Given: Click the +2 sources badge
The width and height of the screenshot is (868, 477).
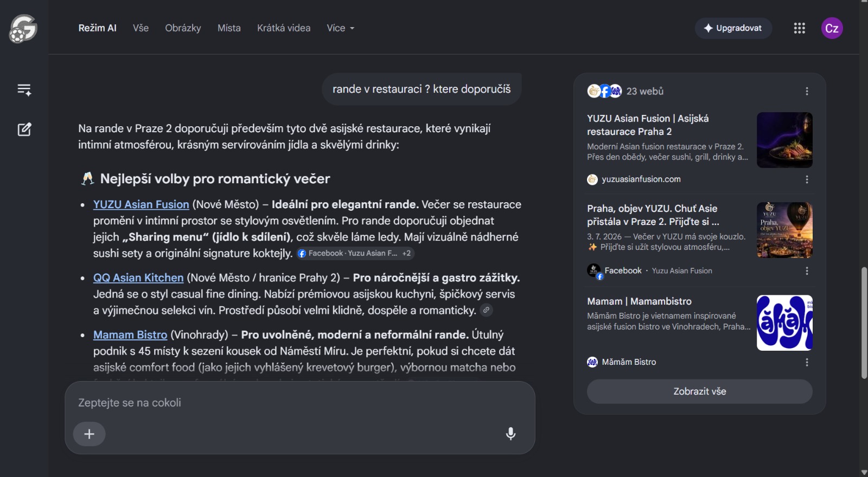Looking at the screenshot, I should [x=407, y=253].
